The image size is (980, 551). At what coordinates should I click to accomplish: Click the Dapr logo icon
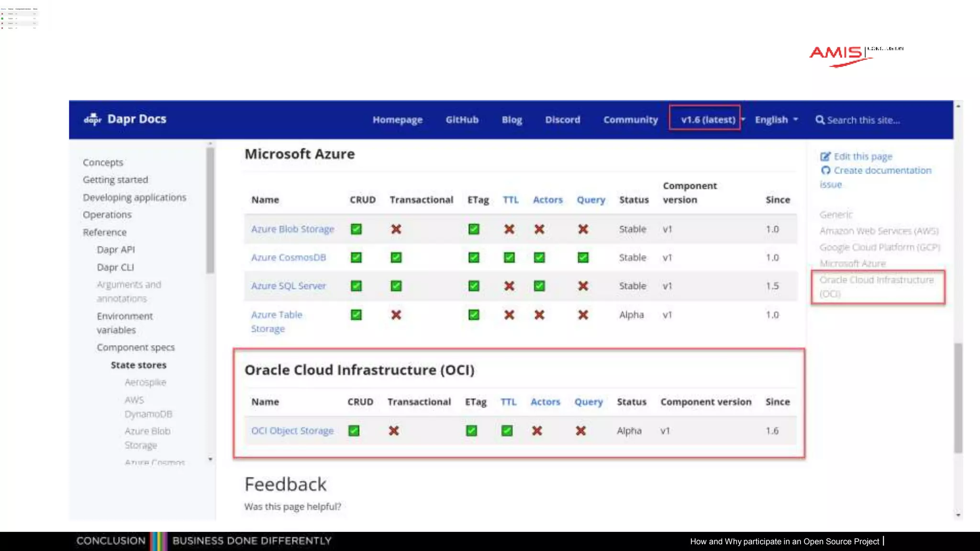pos(92,119)
